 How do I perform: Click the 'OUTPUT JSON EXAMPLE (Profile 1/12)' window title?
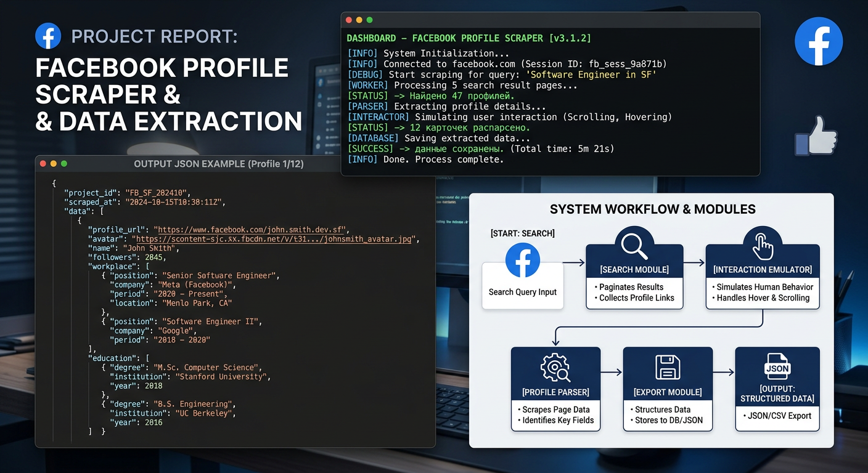219,164
